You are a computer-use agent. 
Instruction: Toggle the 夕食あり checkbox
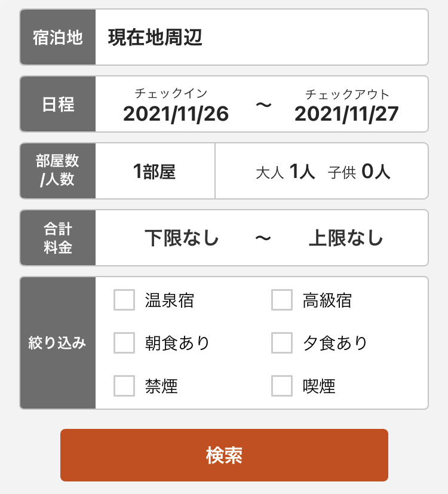point(282,343)
